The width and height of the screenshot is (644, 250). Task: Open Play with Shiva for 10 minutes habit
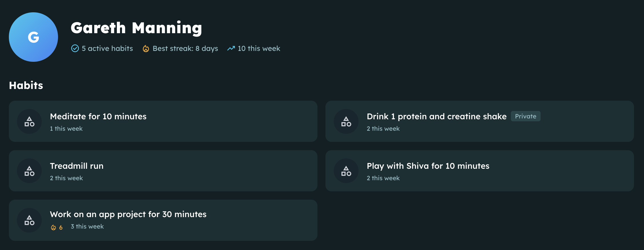point(428,166)
